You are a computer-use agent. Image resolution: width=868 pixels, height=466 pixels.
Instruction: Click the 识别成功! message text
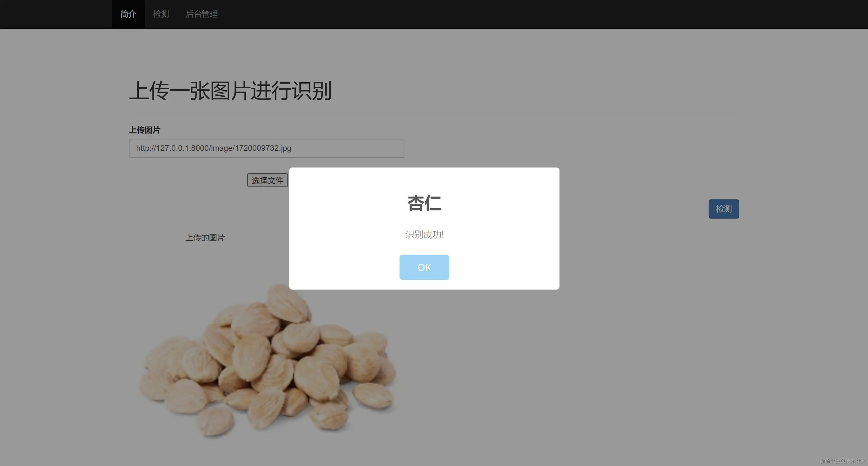point(424,234)
